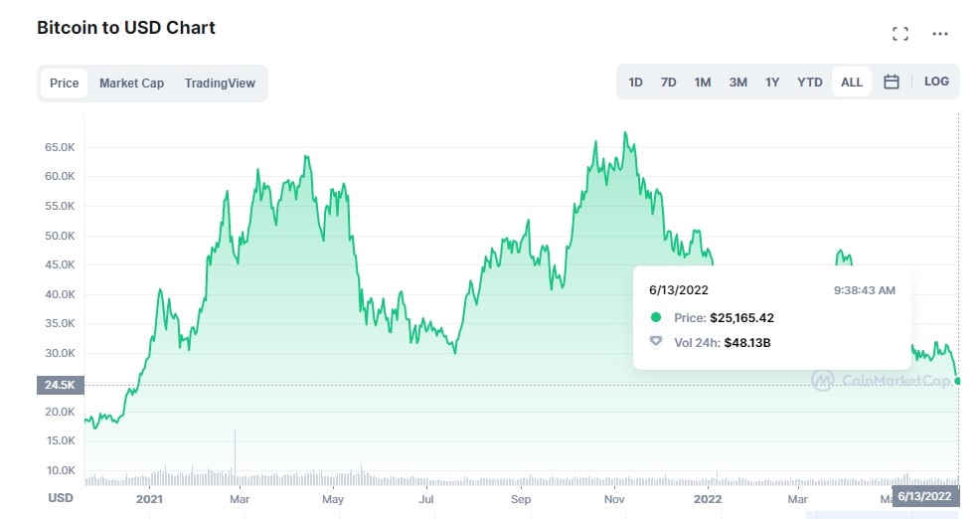Screen dimensions: 980x519
Task: Toggle the LOG scale option
Action: point(936,82)
